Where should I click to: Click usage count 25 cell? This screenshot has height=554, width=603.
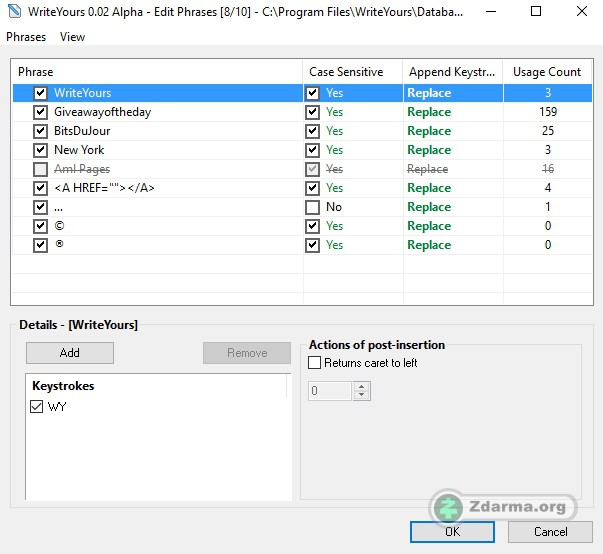548,131
